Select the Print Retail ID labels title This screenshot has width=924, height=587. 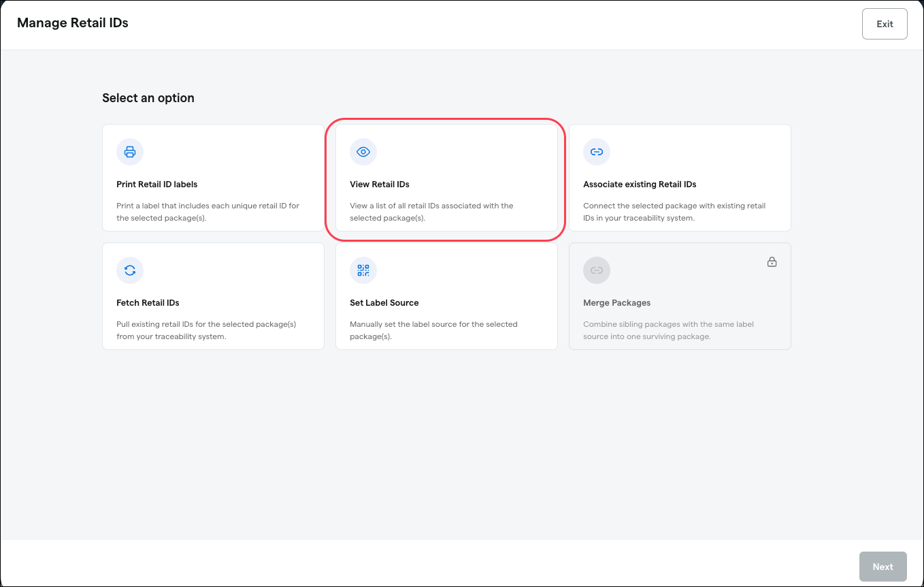coord(157,185)
